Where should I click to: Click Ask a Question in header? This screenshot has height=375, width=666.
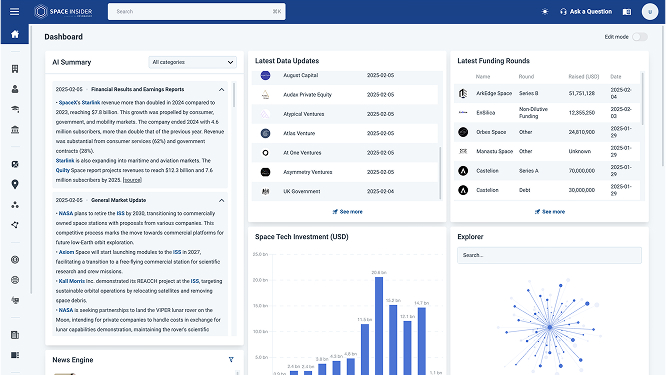pyautogui.click(x=586, y=12)
